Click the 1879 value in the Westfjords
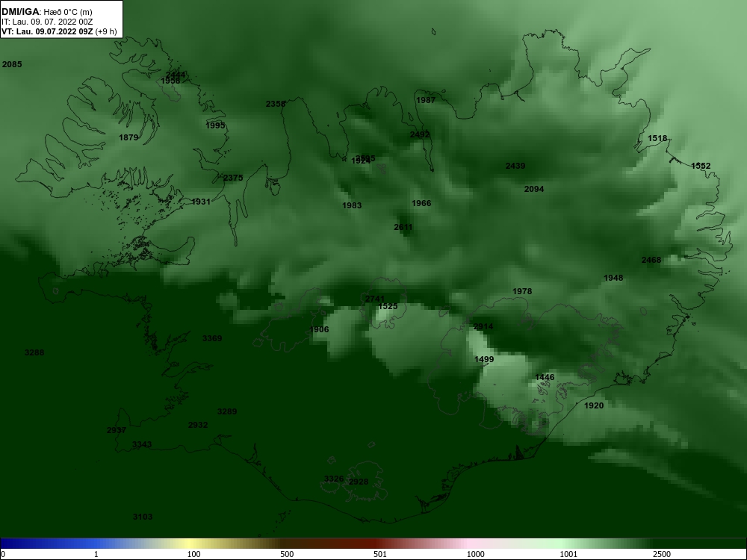The height and width of the screenshot is (560, 747). click(x=128, y=137)
